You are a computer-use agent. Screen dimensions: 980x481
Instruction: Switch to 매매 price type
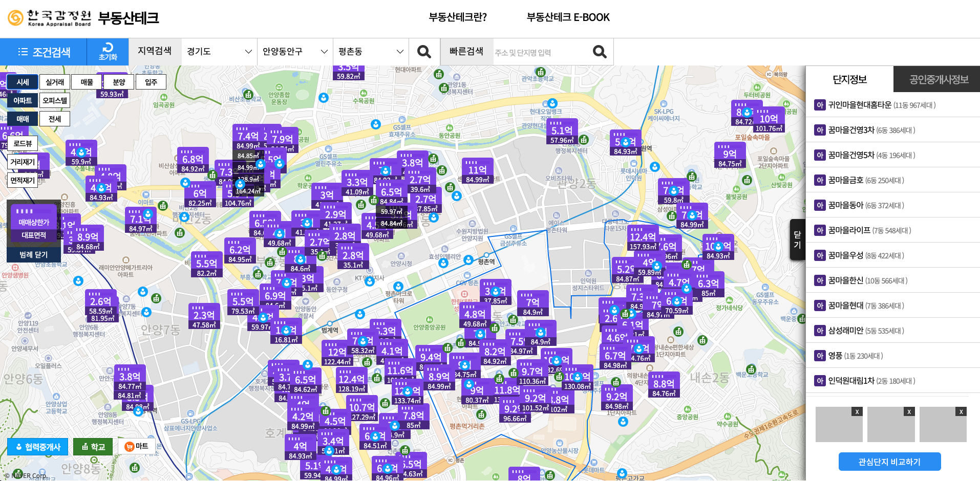tap(23, 119)
